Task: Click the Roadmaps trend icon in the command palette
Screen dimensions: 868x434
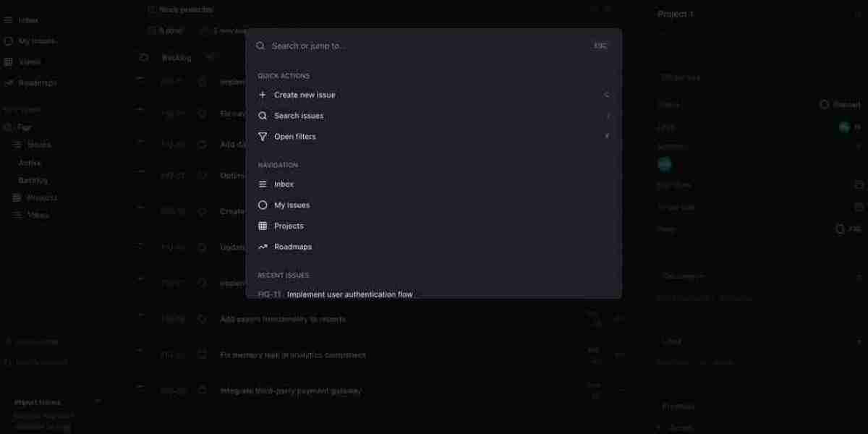Action: tap(263, 247)
